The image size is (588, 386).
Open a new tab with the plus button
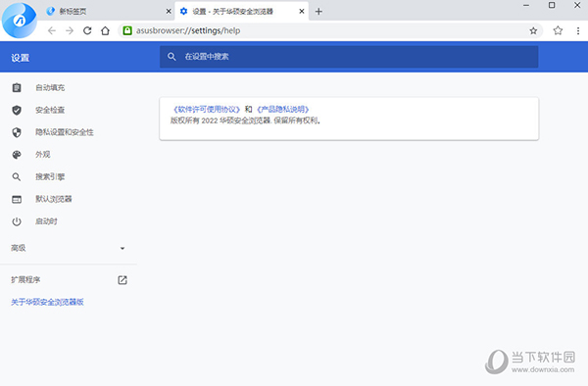point(318,12)
